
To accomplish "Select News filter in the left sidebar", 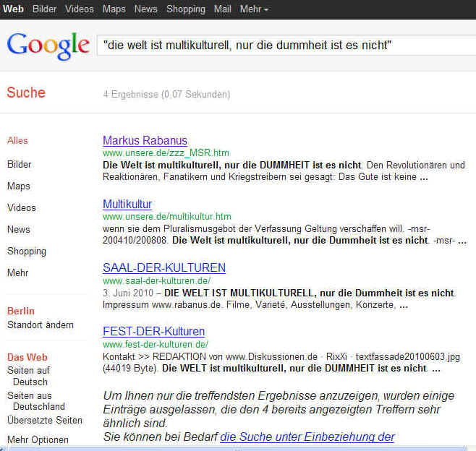I will click(19, 229).
